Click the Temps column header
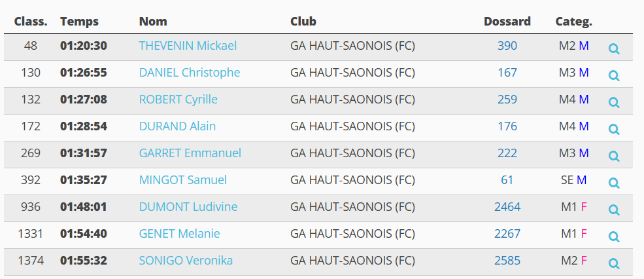 79,22
